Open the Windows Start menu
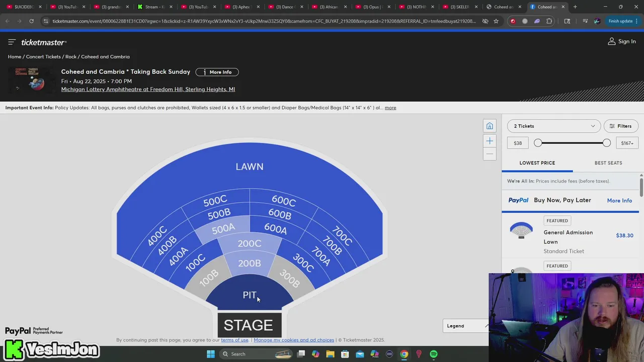644x362 pixels. coord(211,354)
